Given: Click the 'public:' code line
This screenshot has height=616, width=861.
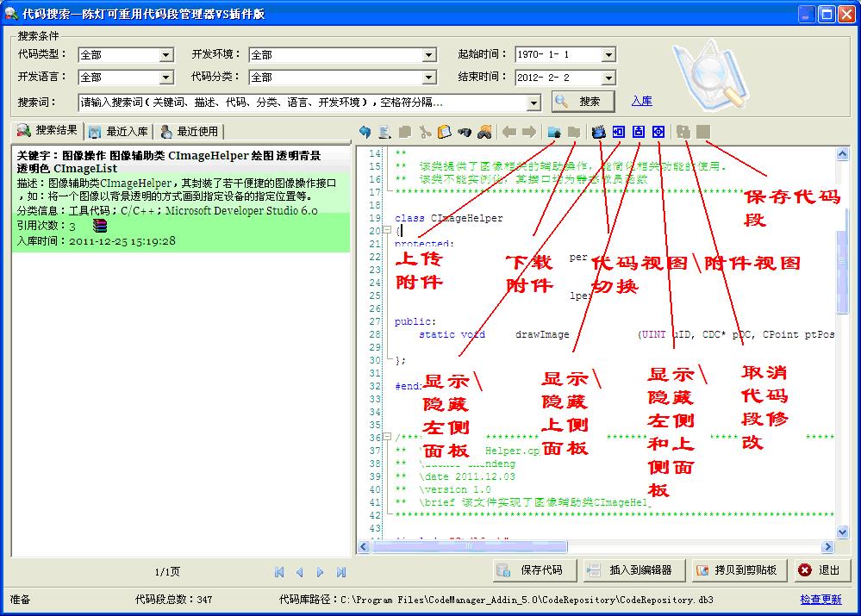Looking at the screenshot, I should 415,321.
